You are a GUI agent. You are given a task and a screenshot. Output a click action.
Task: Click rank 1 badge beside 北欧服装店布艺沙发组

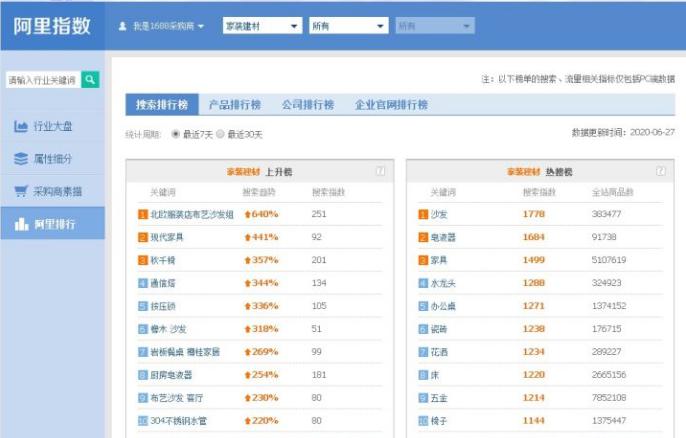point(143,214)
